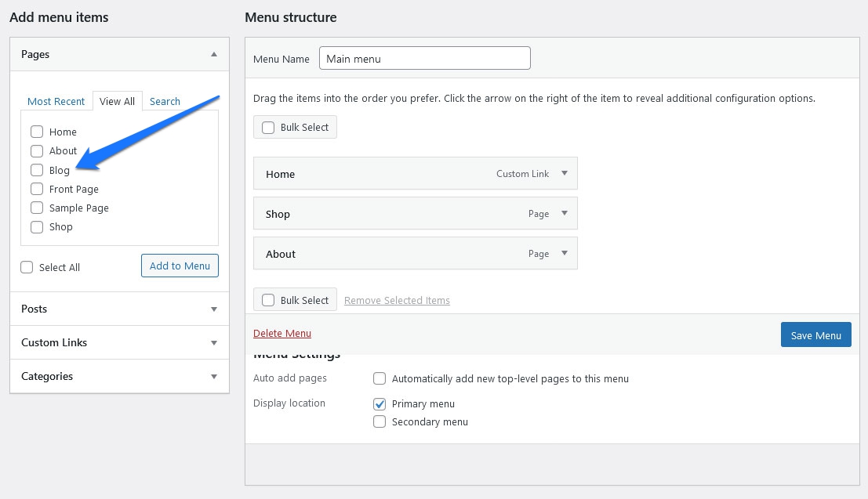This screenshot has height=499, width=868.
Task: Expand the Home Custom Link item arrow
Action: click(564, 173)
